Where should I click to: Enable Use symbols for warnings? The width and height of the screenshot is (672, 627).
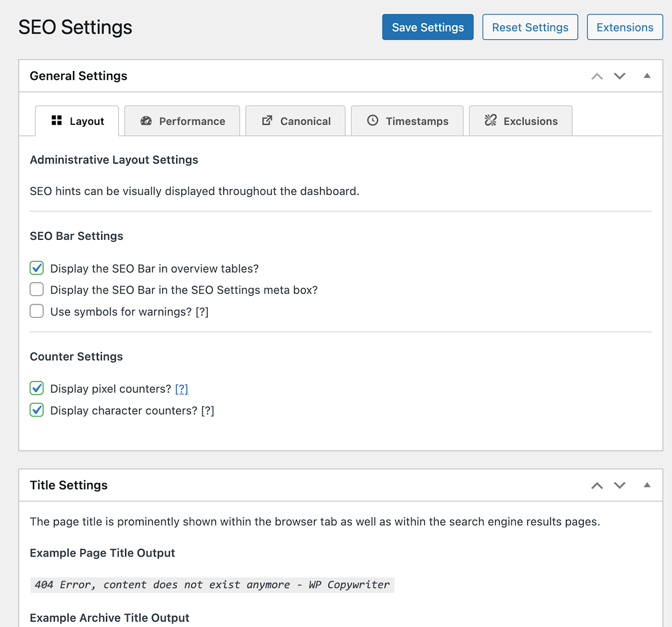point(37,311)
